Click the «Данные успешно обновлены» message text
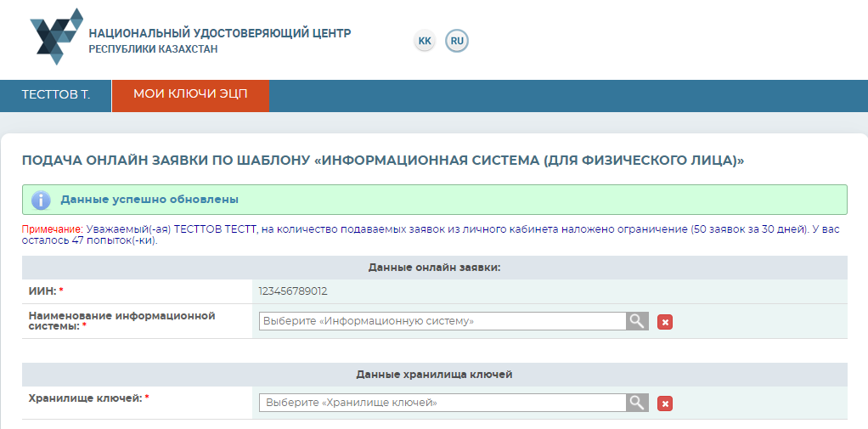868x429 pixels. tap(149, 200)
